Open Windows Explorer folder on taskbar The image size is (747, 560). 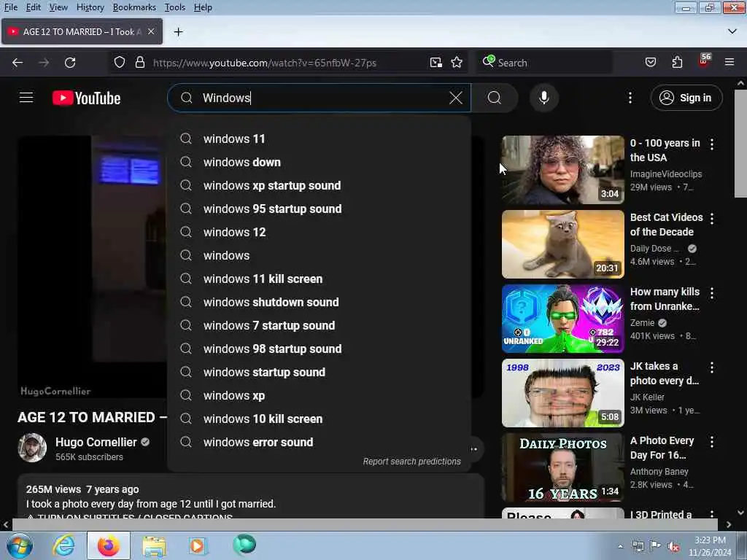(154, 545)
